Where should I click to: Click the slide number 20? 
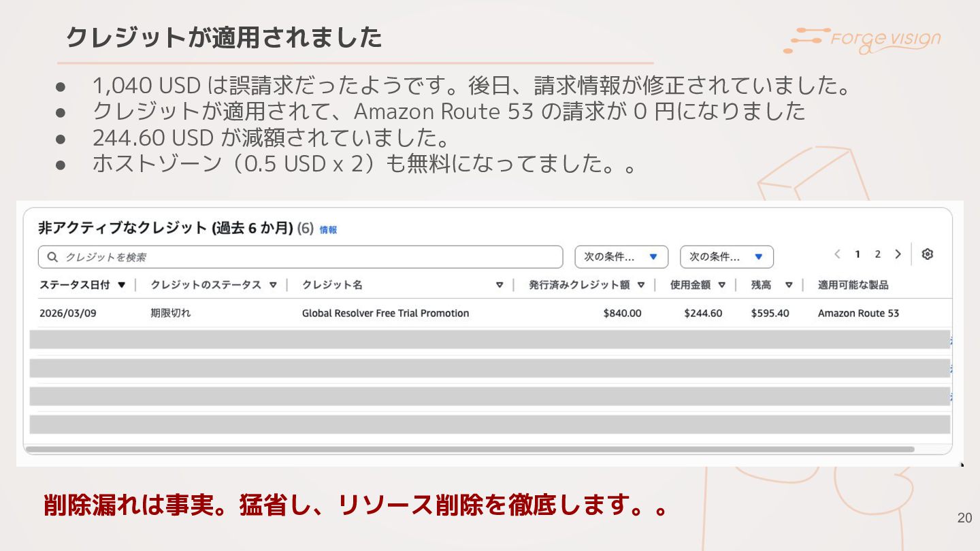(x=964, y=518)
